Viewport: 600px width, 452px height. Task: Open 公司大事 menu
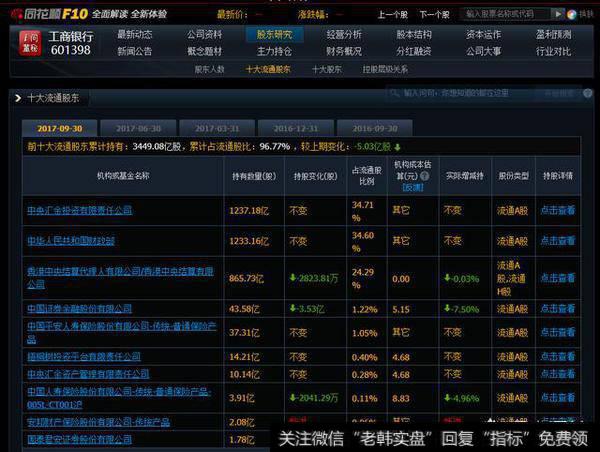pos(484,51)
